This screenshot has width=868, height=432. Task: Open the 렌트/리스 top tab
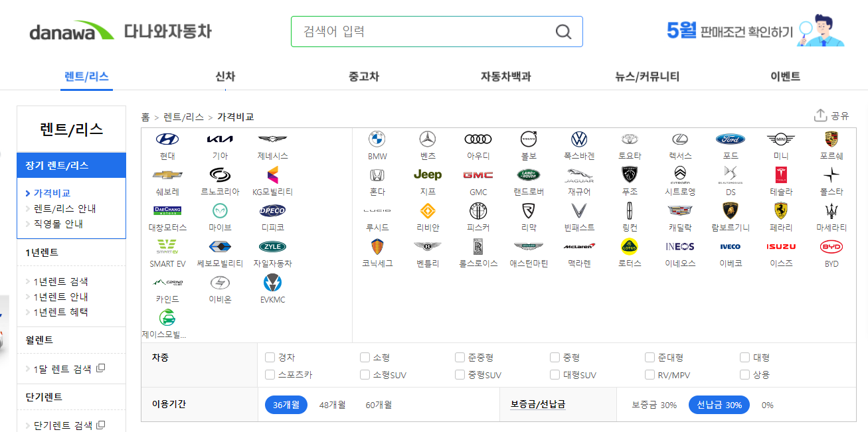click(86, 76)
